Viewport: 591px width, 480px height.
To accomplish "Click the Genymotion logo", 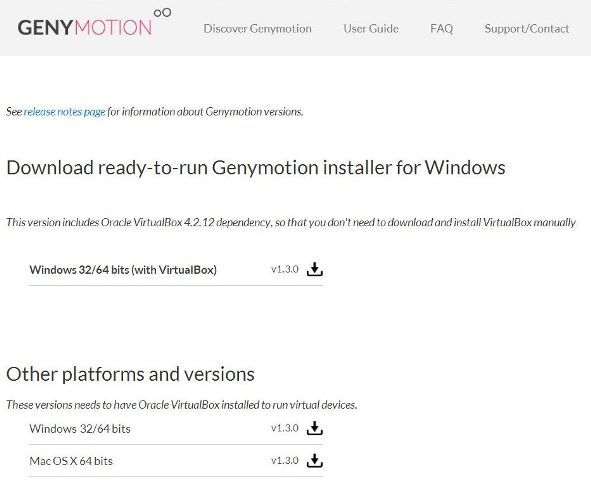I will (94, 23).
